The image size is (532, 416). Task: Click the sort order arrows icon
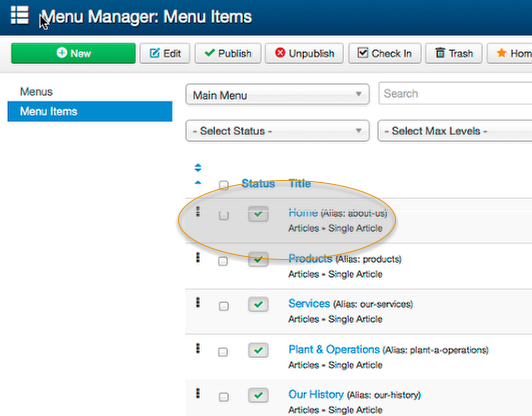(198, 168)
